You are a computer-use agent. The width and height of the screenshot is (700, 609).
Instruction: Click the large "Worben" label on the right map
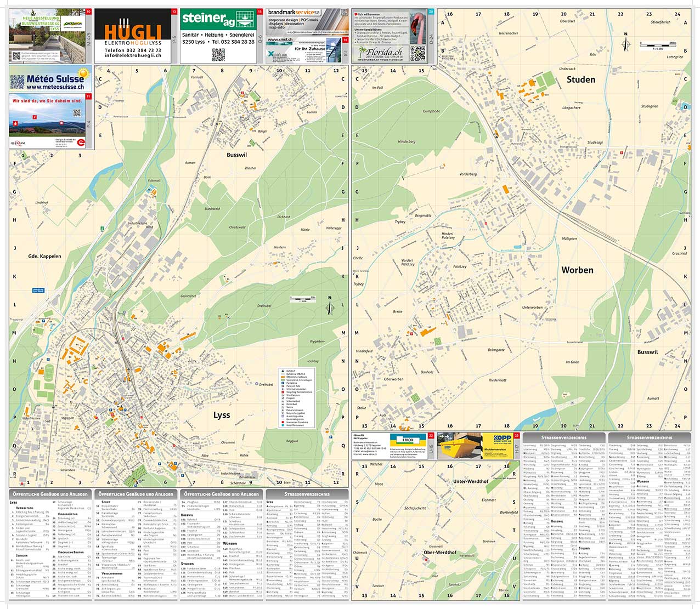click(x=577, y=270)
